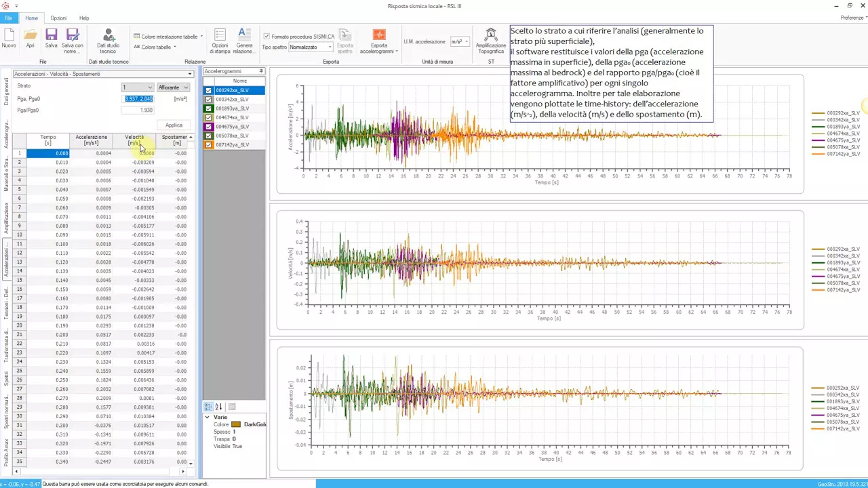Click the DarkGoldenrod Colore swatch

pos(236,424)
